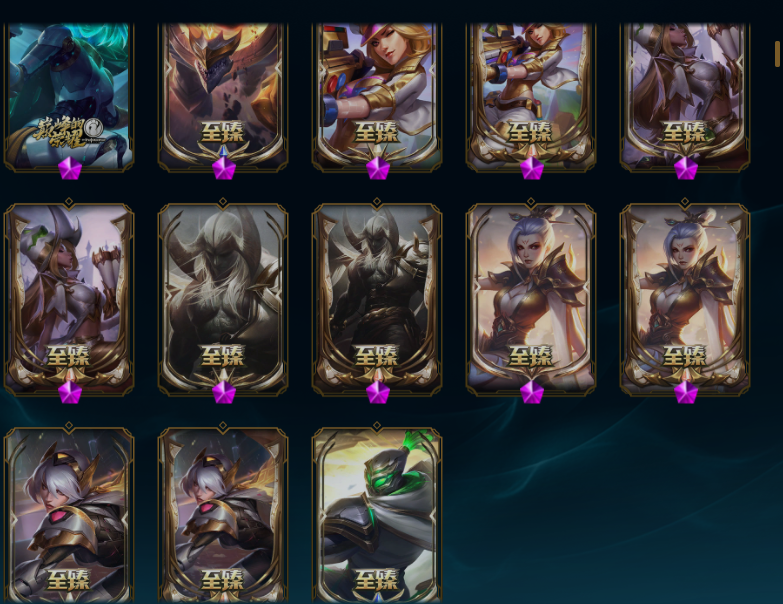Select the white-haired knight card with ornate gold frame

(223, 515)
